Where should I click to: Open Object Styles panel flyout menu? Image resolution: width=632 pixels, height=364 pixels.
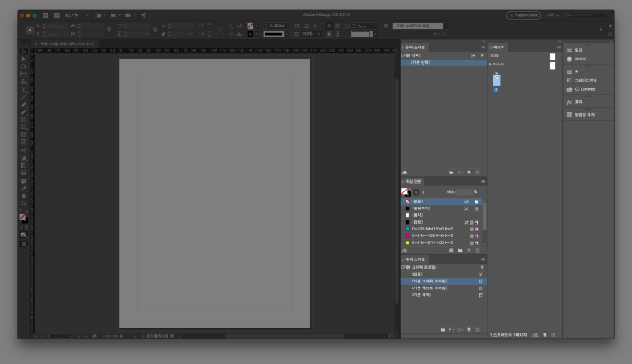coord(483,259)
